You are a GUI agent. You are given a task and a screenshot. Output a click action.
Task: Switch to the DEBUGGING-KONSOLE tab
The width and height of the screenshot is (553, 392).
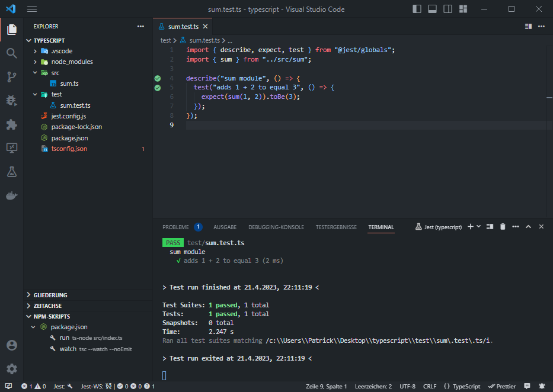coord(276,227)
